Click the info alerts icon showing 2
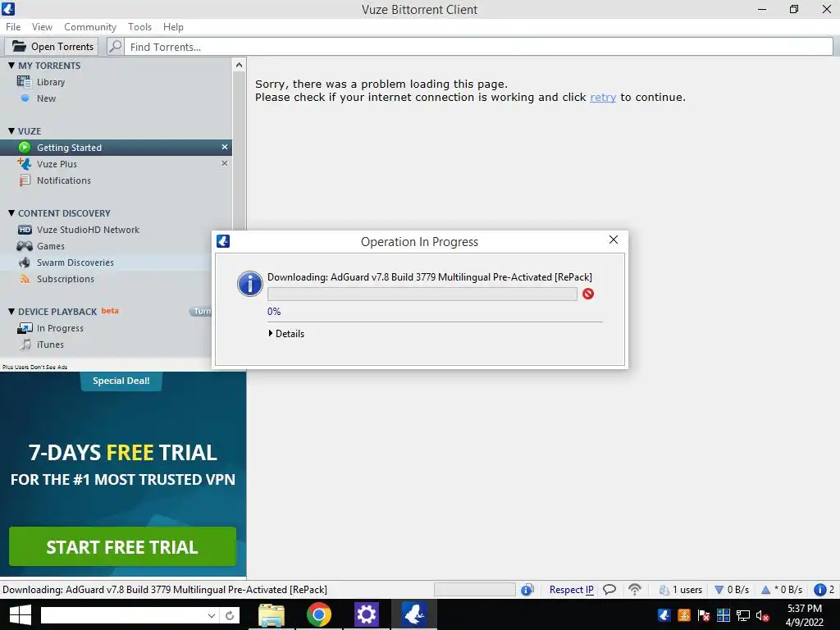Screen dimensions: 840x630 [824, 590]
